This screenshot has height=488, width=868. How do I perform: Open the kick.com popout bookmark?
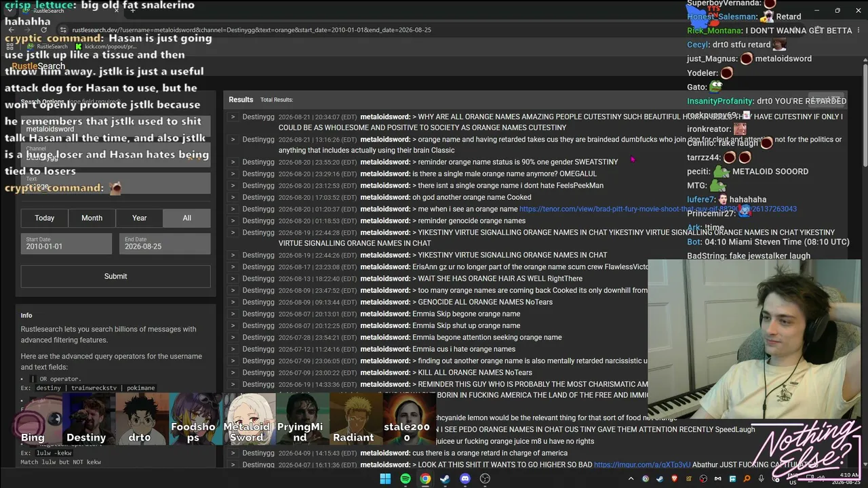pyautogui.click(x=106, y=47)
